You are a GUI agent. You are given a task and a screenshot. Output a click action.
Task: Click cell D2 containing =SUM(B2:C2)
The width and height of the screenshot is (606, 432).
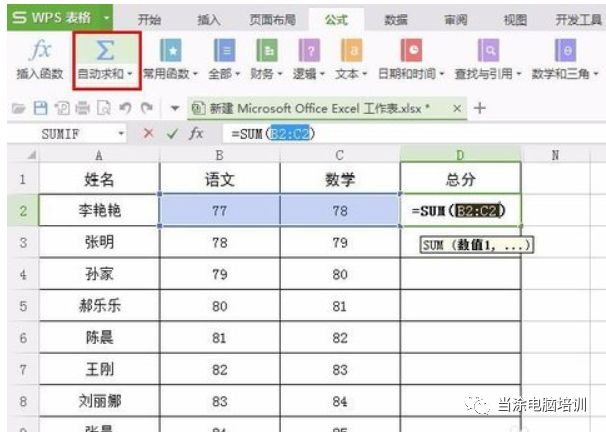[x=460, y=211]
